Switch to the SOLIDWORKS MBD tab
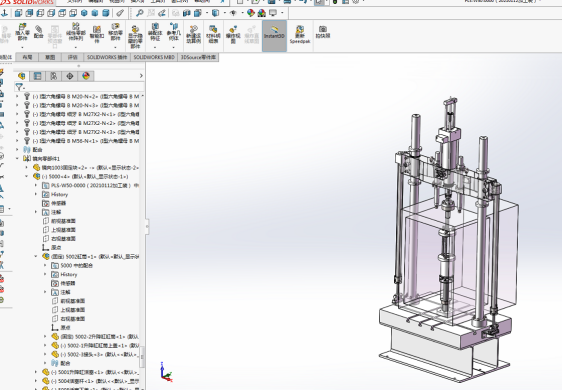 click(154, 57)
